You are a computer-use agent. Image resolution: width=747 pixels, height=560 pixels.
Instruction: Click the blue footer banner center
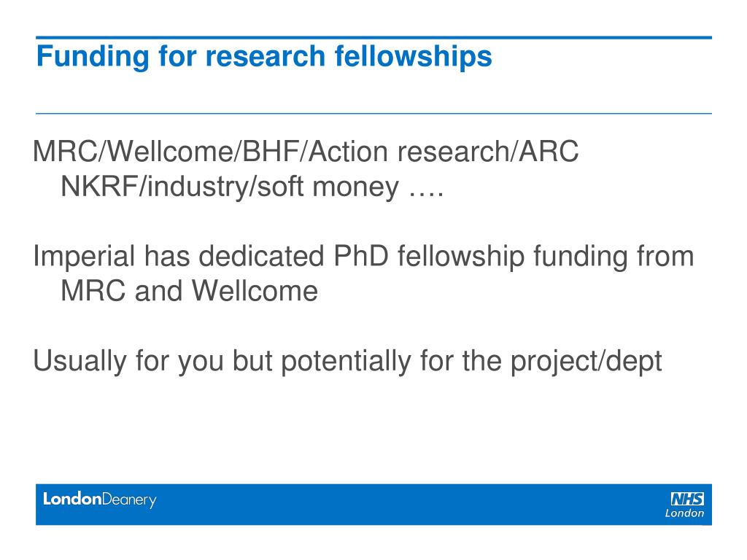[x=373, y=505]
